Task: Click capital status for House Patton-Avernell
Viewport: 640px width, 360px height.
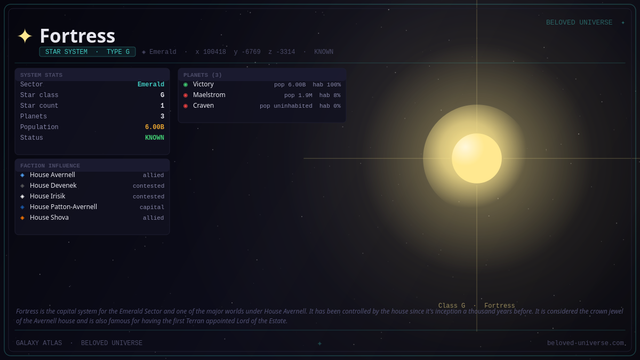Action: 152,207
